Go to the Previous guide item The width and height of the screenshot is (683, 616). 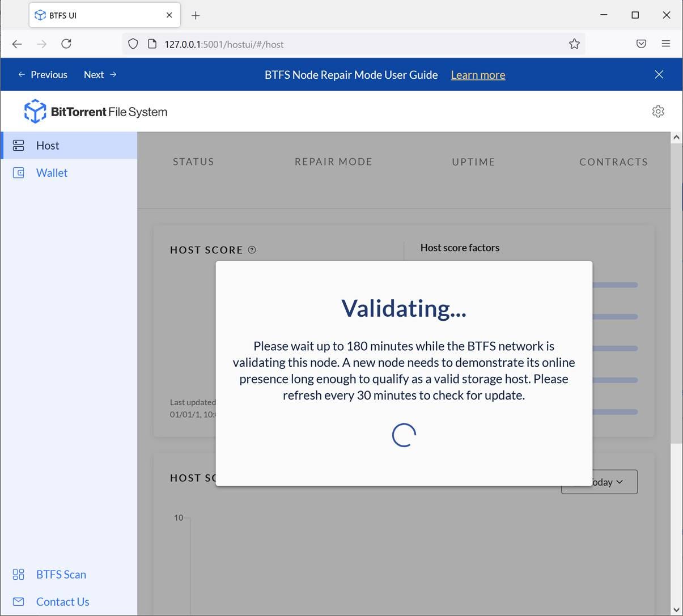pyautogui.click(x=43, y=75)
